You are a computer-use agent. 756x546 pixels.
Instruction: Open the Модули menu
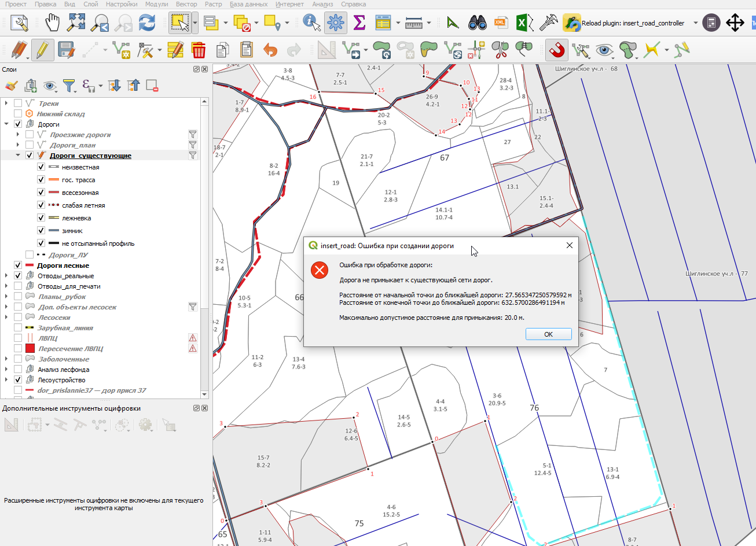point(157,4)
